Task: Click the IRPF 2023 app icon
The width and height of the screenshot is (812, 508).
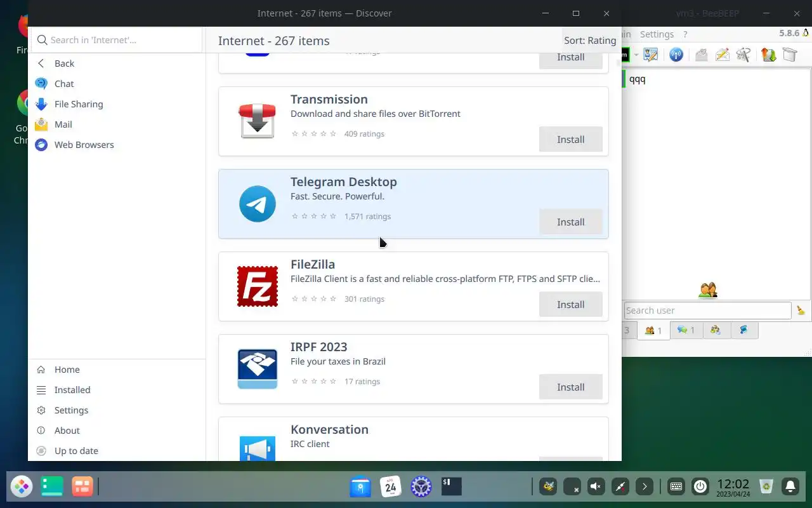Action: [x=258, y=369]
